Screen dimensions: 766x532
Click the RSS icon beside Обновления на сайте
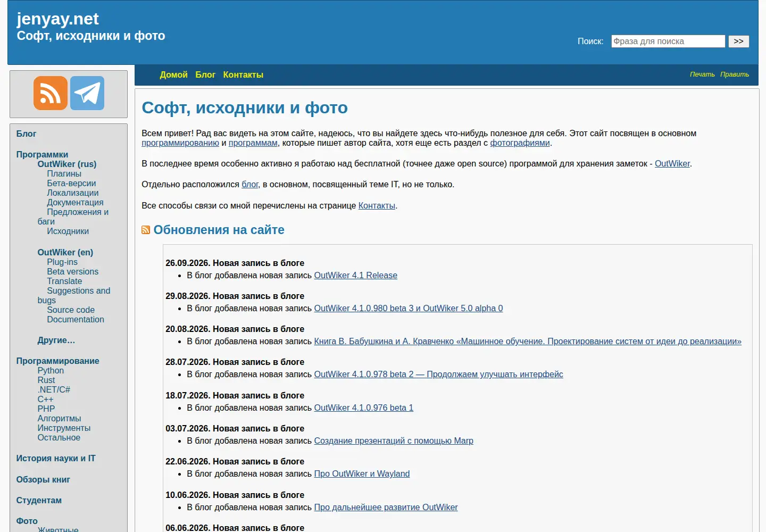(x=146, y=230)
